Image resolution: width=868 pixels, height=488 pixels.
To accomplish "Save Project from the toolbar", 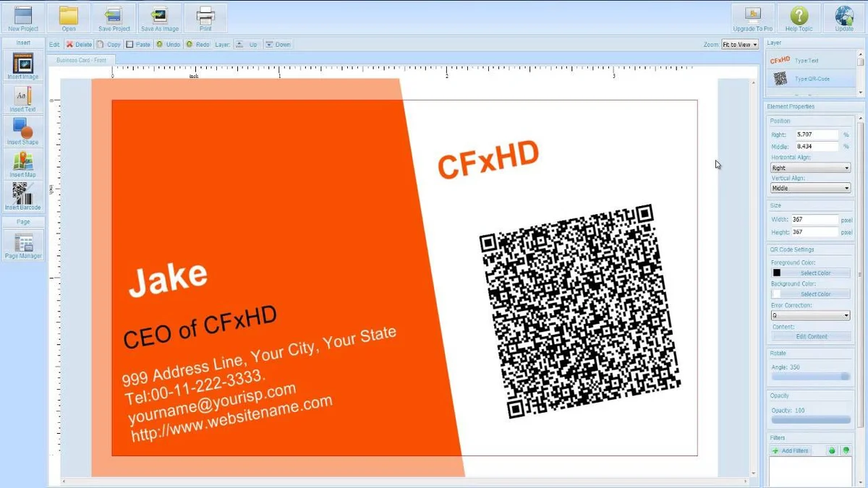I will (x=114, y=18).
